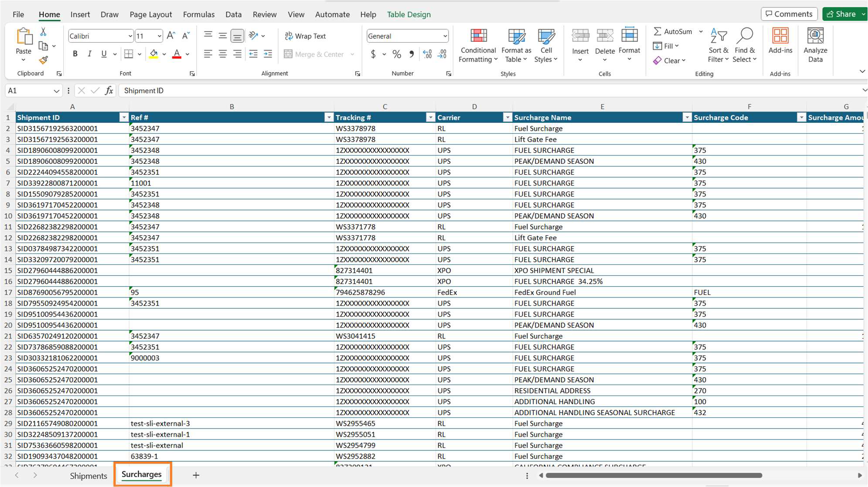Open the General number format dropdown
This screenshot has height=487, width=868.
tap(445, 36)
